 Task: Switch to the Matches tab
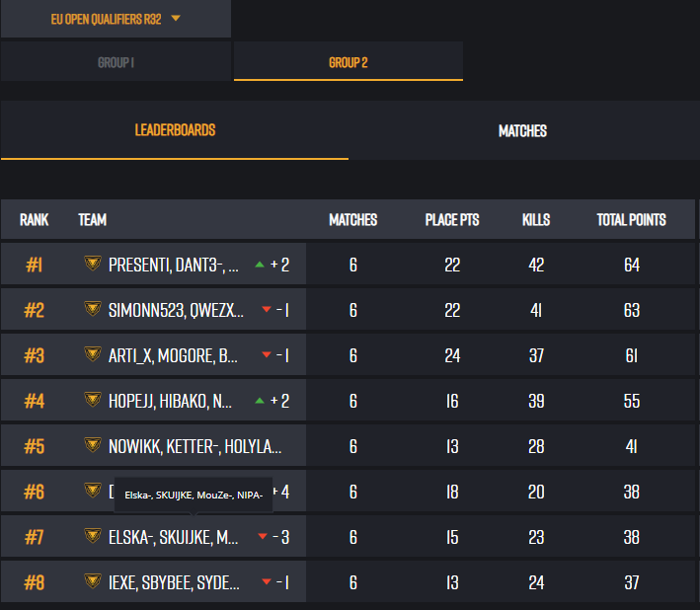(x=522, y=130)
